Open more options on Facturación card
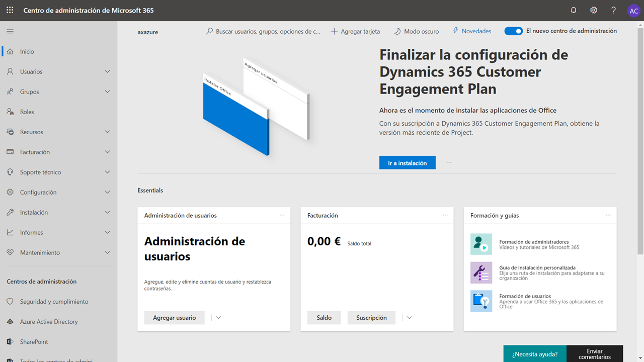The width and height of the screenshot is (644, 362). (445, 215)
